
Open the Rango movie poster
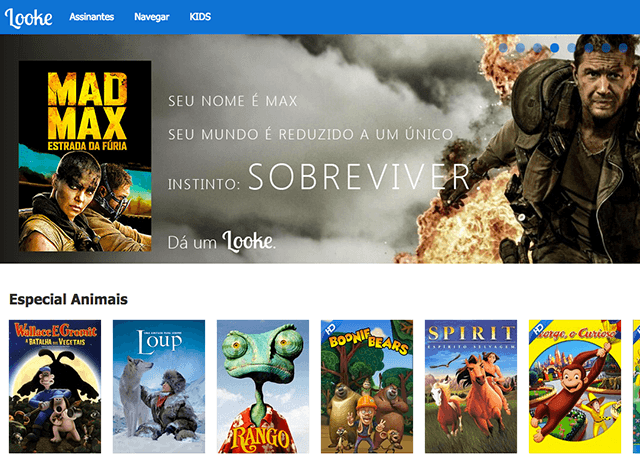click(x=263, y=386)
